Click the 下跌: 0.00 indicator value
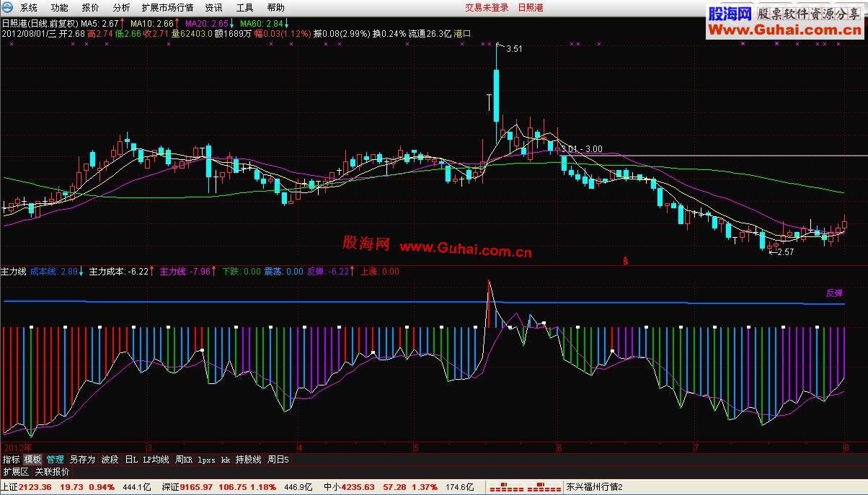Viewport: 868px width, 495px height. point(242,272)
